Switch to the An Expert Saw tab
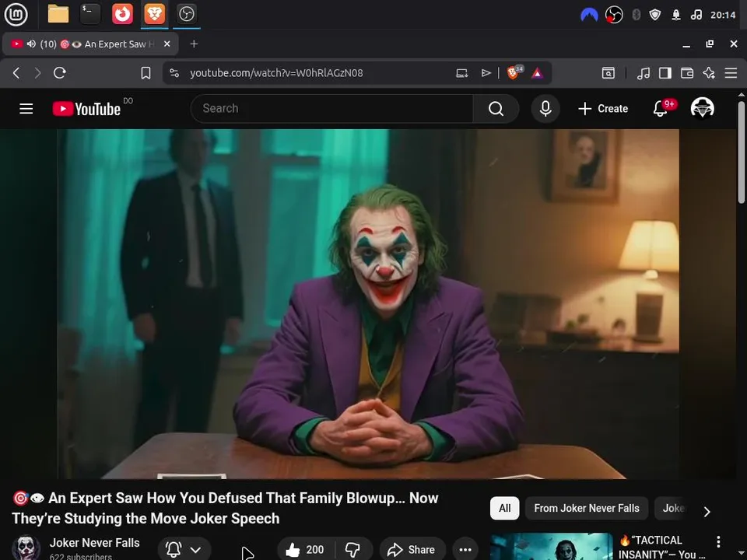The image size is (747, 560). [x=90, y=44]
